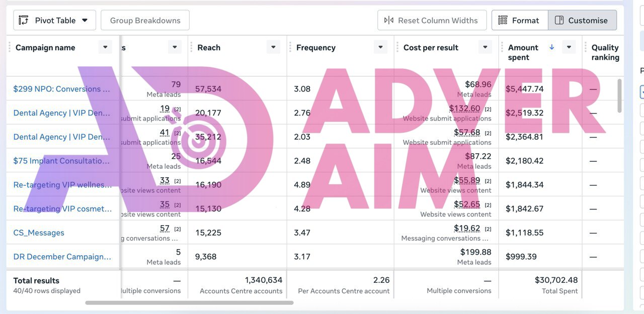644x314 pixels.
Task: Expand the Reach column options menu
Action: coord(273,47)
